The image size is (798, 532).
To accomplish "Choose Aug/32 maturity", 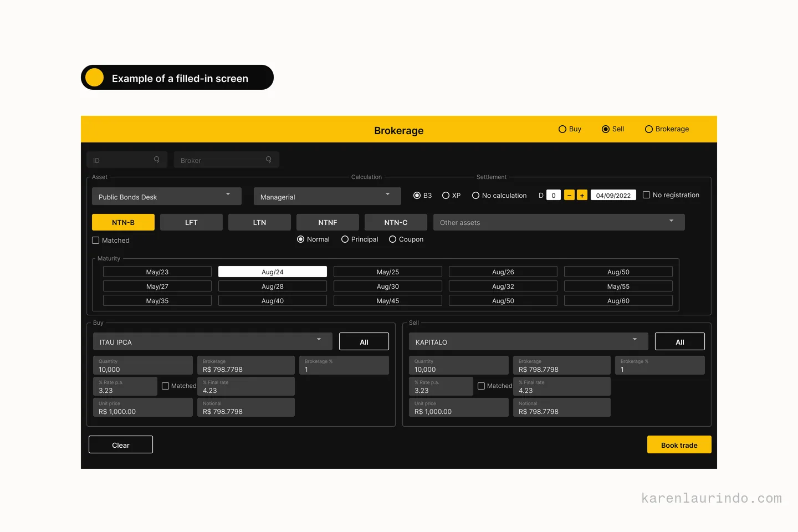I will tap(503, 286).
